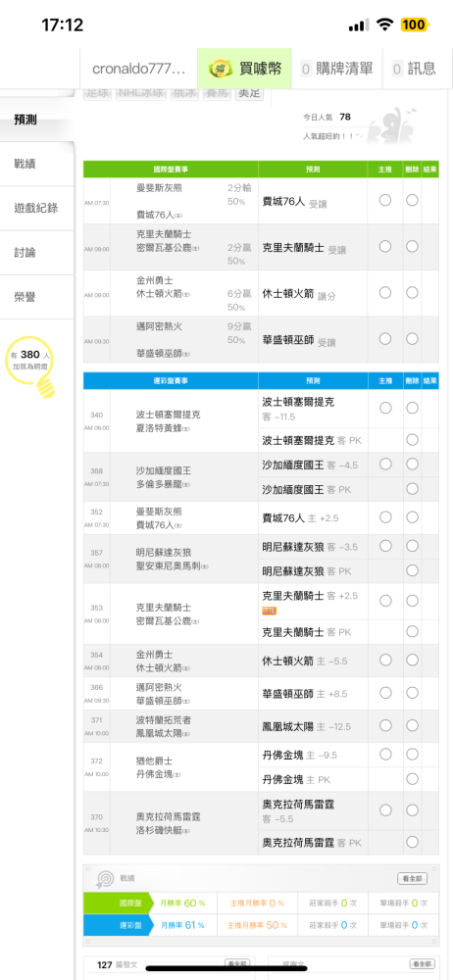Select 刪除 radio for 休士頓火箭 讓分
453x980 pixels.
412,292
